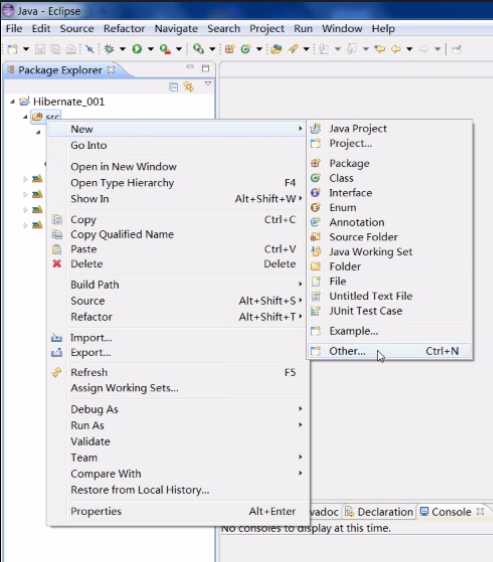The height and width of the screenshot is (562, 493).
Task: Click the Debug bug icon in toolbar
Action: (x=109, y=49)
